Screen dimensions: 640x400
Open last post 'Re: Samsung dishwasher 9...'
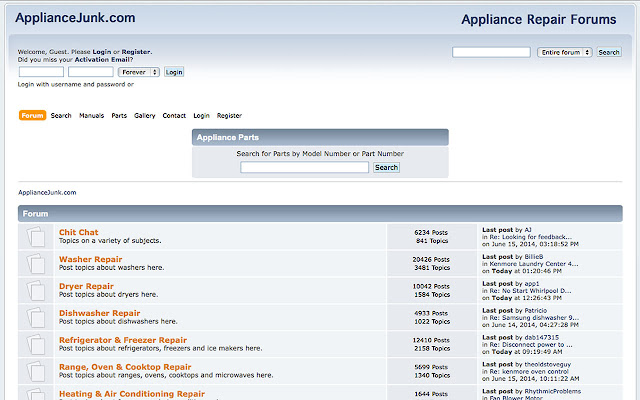pyautogui.click(x=534, y=318)
